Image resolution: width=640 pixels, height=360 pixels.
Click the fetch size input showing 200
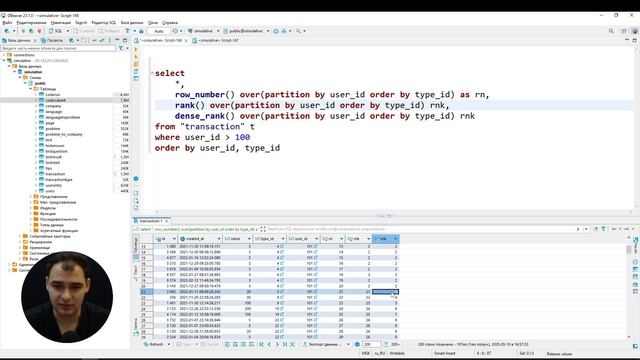[371, 344]
